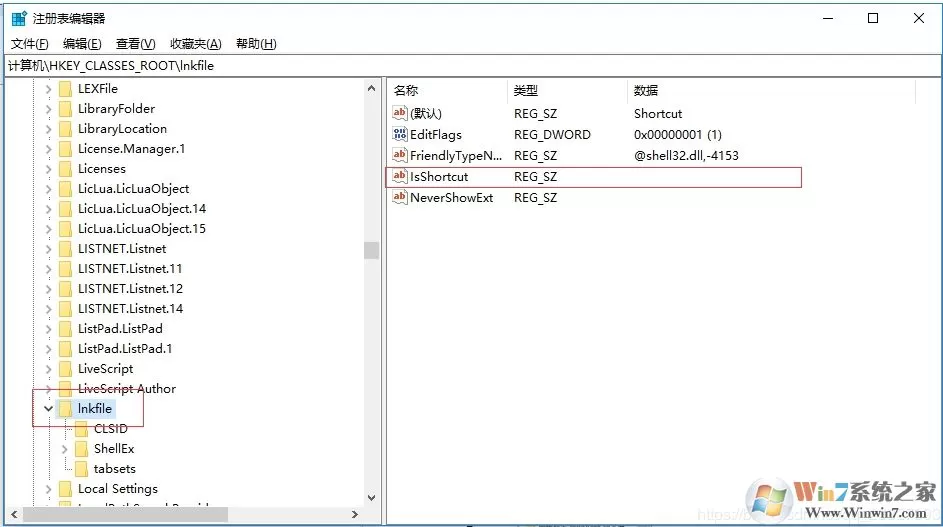Click the tree pane scroll left arrow

[x=14, y=514]
